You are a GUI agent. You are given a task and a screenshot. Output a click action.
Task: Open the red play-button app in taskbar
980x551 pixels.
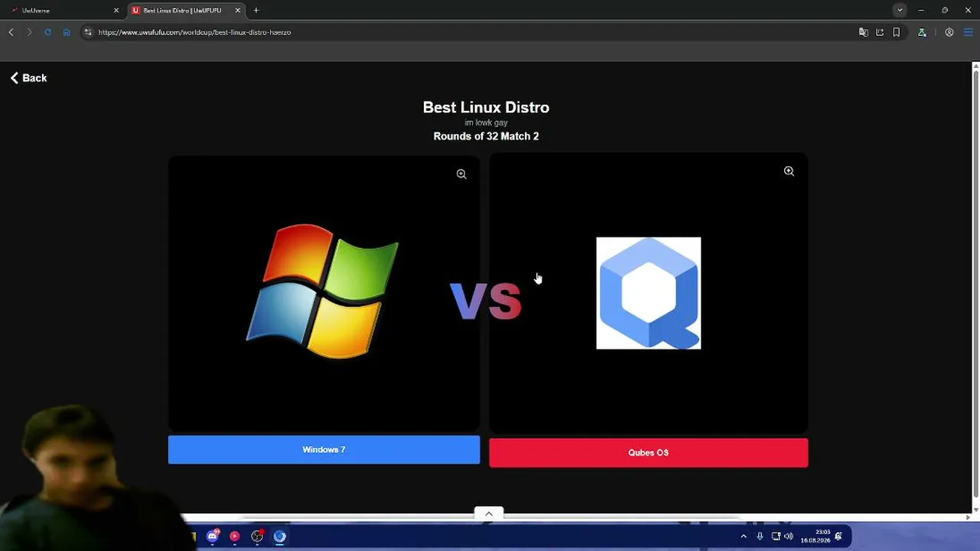pyautogui.click(x=235, y=536)
